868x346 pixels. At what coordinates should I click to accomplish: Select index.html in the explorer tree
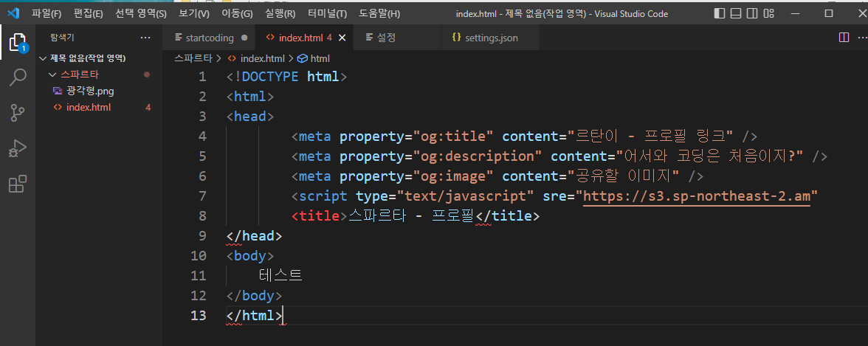tap(89, 108)
